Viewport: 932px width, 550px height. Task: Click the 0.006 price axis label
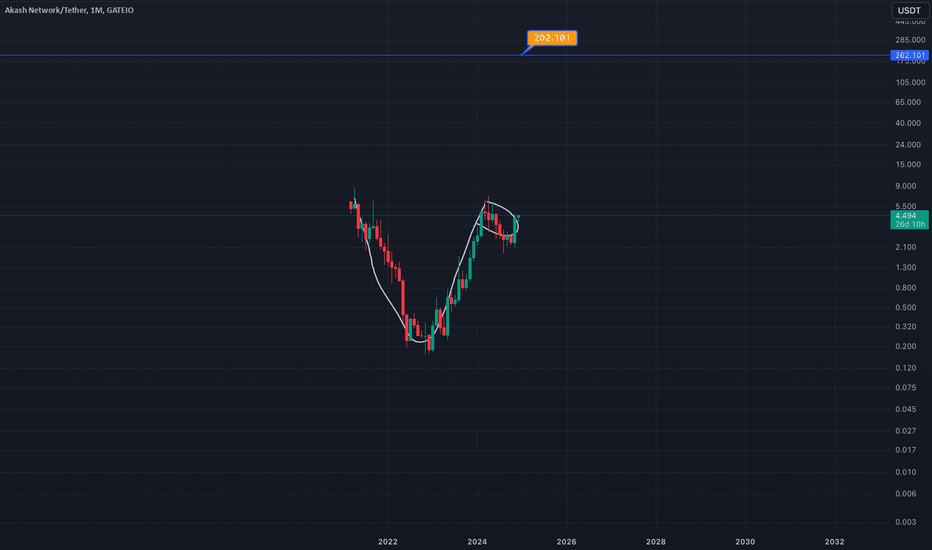[906, 494]
